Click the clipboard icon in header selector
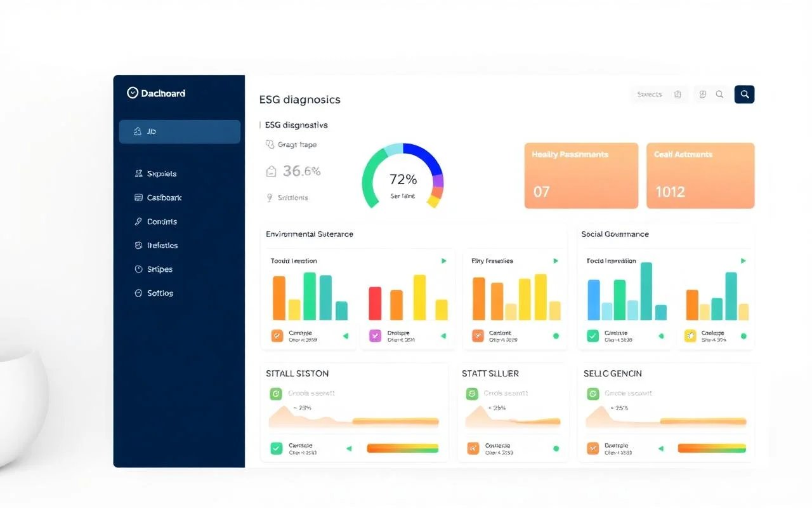Screen dimensions: 812x508 (x=678, y=94)
